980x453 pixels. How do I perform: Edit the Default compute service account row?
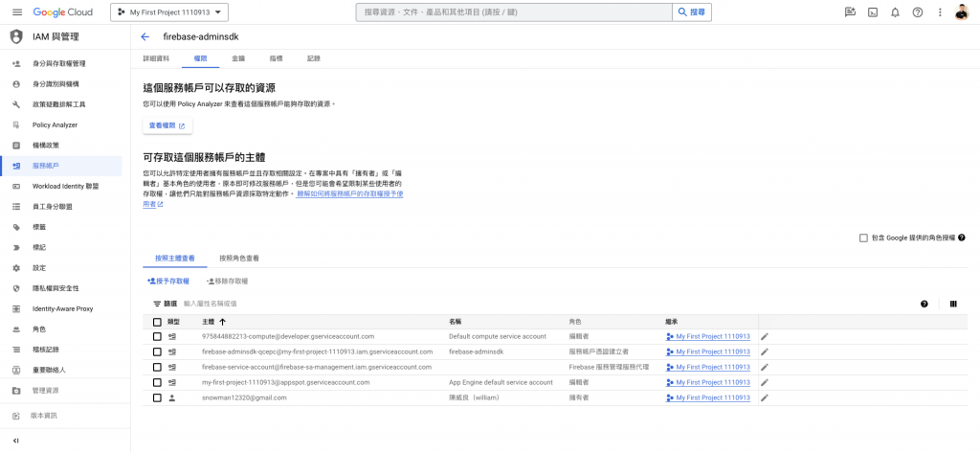pos(765,336)
